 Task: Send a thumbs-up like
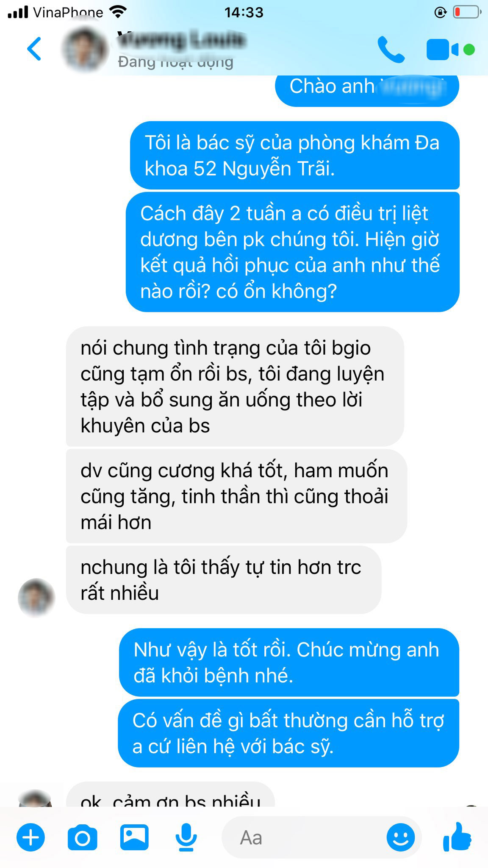457,837
